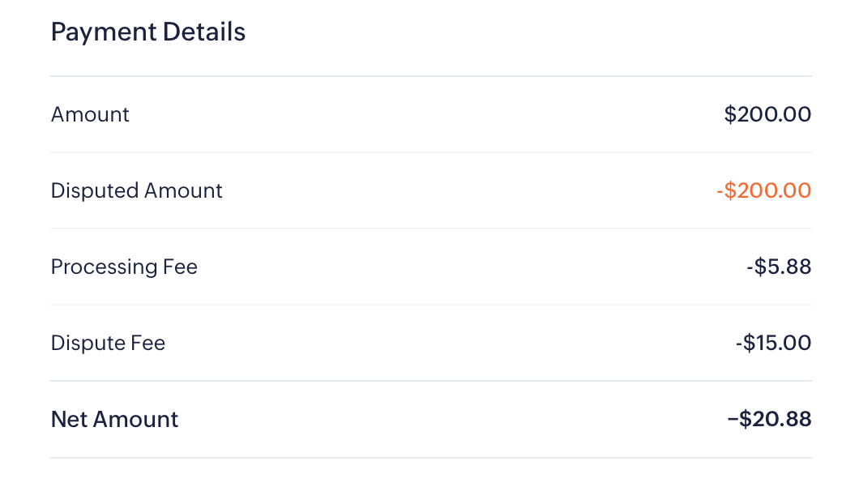Select the orange -$200.00 disputed value

pos(763,190)
